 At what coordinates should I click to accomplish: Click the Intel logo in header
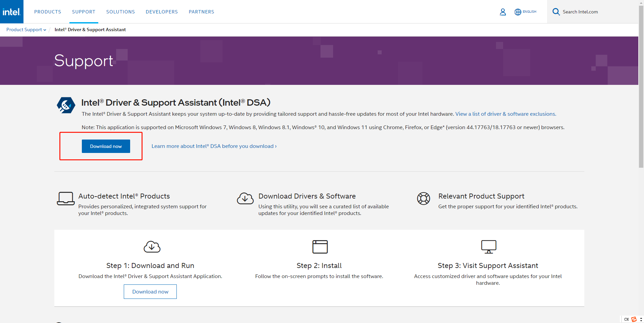tap(12, 12)
